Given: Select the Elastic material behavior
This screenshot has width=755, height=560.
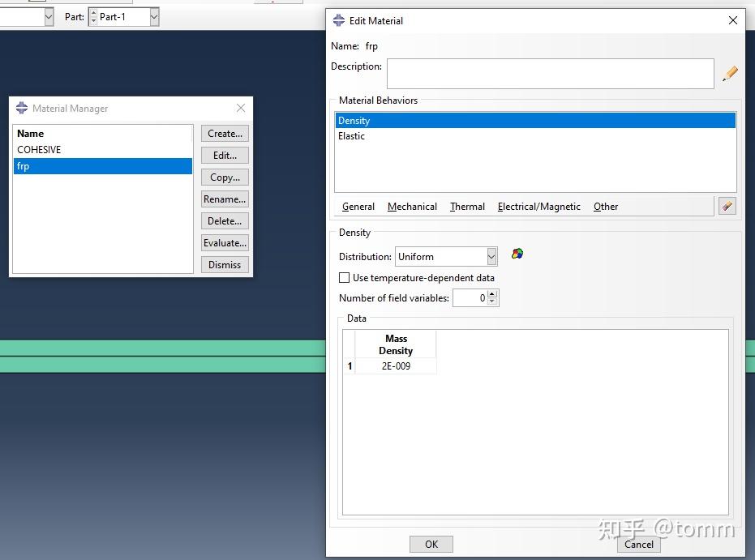Looking at the screenshot, I should (x=351, y=135).
